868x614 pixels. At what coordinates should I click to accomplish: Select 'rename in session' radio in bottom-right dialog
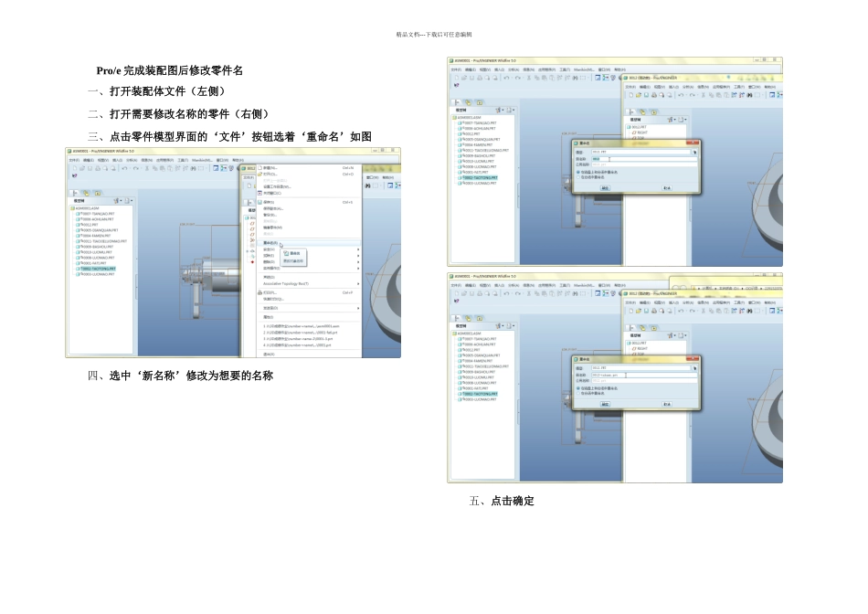point(578,393)
